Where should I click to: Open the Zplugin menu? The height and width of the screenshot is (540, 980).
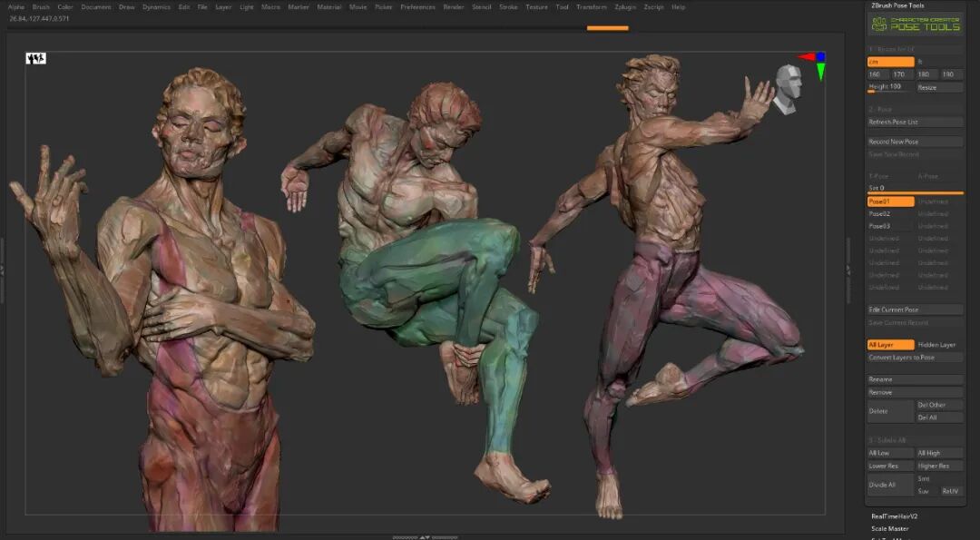tap(625, 7)
